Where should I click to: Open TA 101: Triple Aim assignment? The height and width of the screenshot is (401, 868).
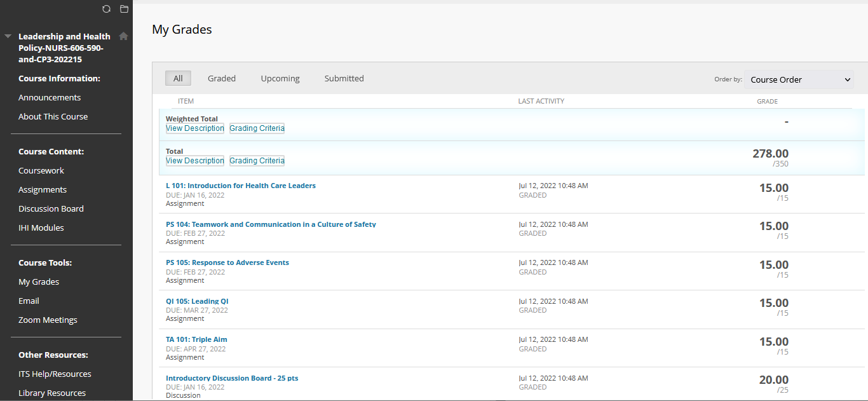point(196,339)
